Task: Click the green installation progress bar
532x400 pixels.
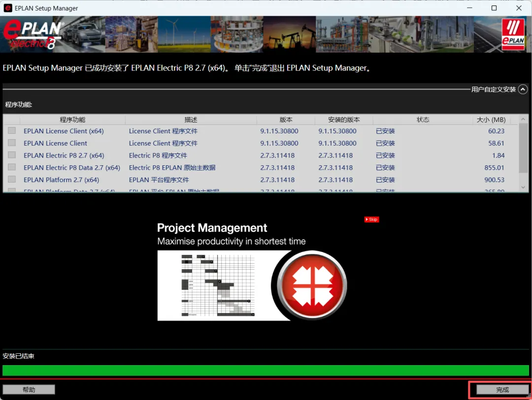Action: click(x=266, y=370)
